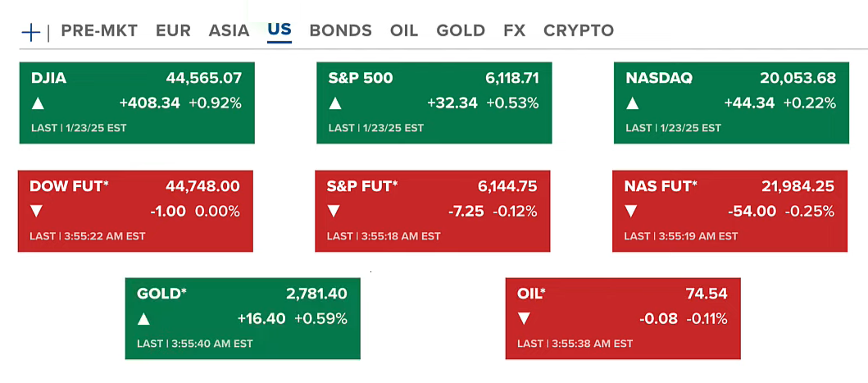Click the GOLD price 2,781.40
This screenshot has height=383, width=868.
[x=316, y=294]
